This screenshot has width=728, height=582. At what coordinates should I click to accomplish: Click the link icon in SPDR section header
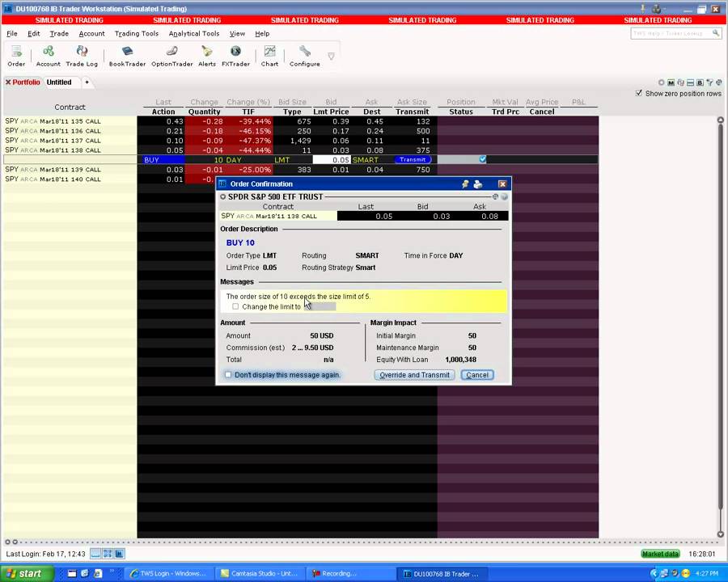[x=495, y=196]
